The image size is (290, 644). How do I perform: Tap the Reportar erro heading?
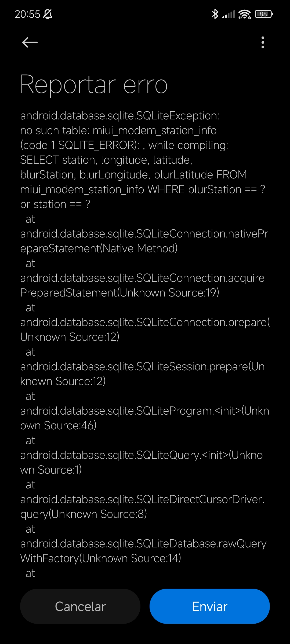pyautogui.click(x=94, y=84)
